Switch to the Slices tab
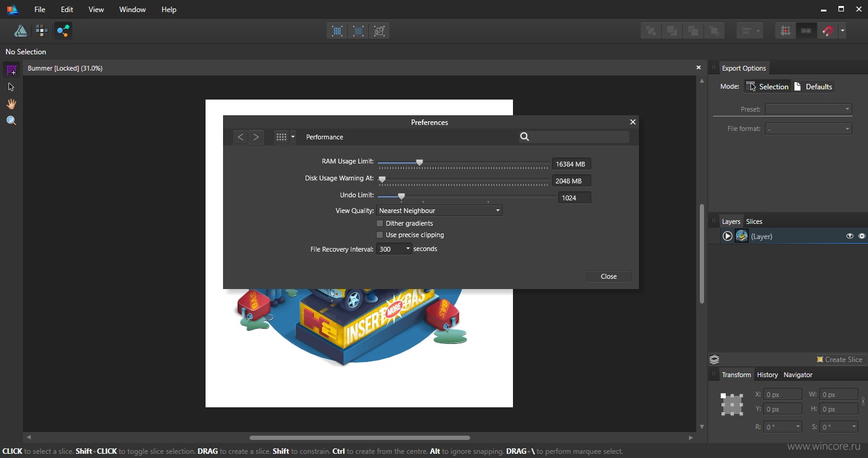 click(x=754, y=221)
